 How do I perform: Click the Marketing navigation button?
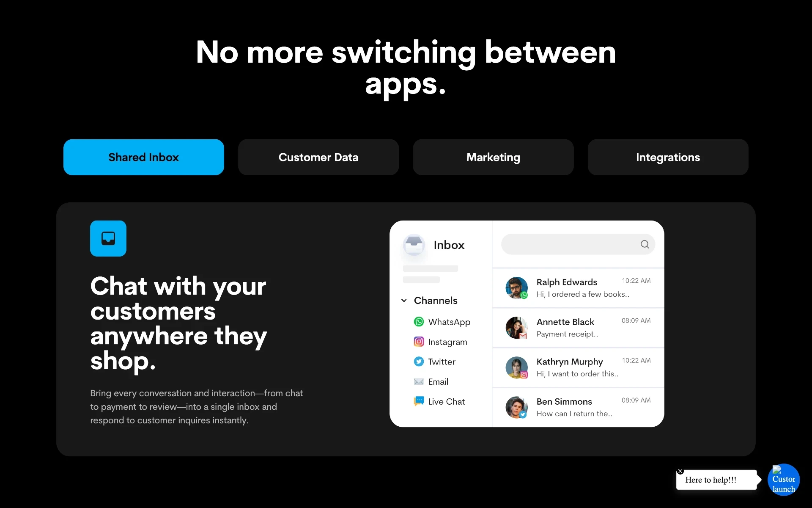point(494,157)
